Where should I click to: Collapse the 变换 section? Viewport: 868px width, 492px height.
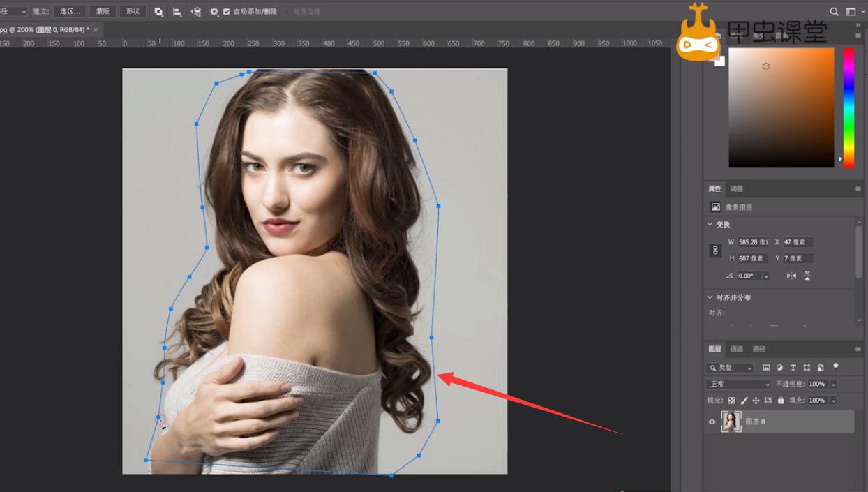pyautogui.click(x=710, y=225)
